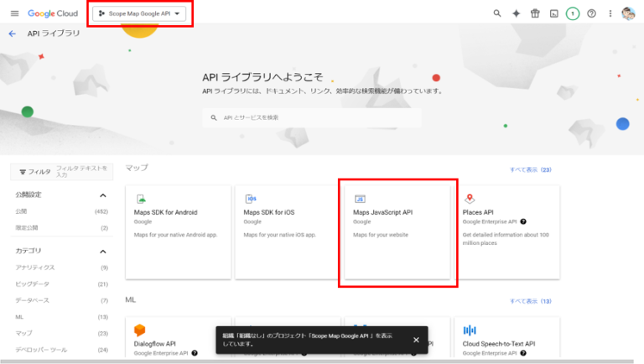Filter by 限定公開 visibility
Image resolution: width=644 pixels, height=364 pixels.
tap(27, 227)
